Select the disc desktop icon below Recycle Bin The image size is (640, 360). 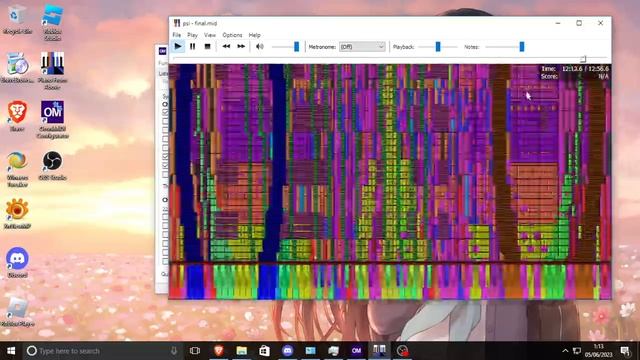click(x=17, y=67)
